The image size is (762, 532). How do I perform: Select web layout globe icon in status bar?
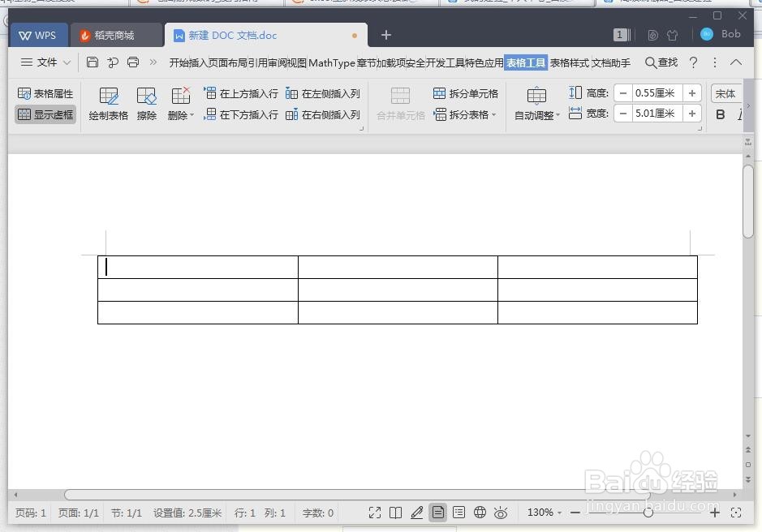[x=480, y=512]
